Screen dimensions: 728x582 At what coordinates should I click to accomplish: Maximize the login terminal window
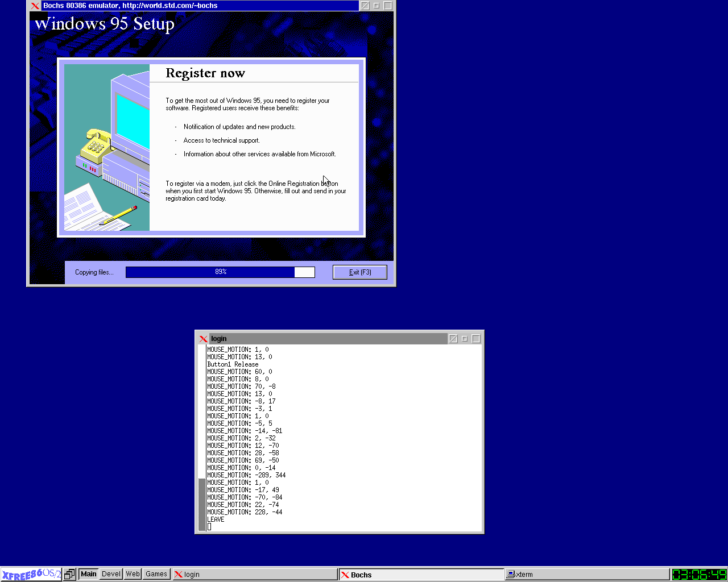point(476,339)
